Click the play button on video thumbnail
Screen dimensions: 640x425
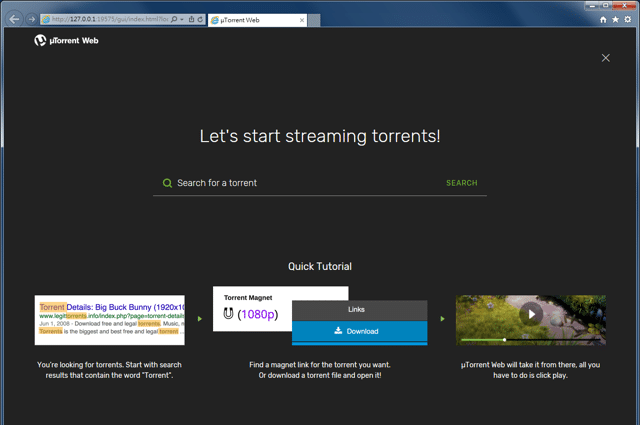point(531,314)
